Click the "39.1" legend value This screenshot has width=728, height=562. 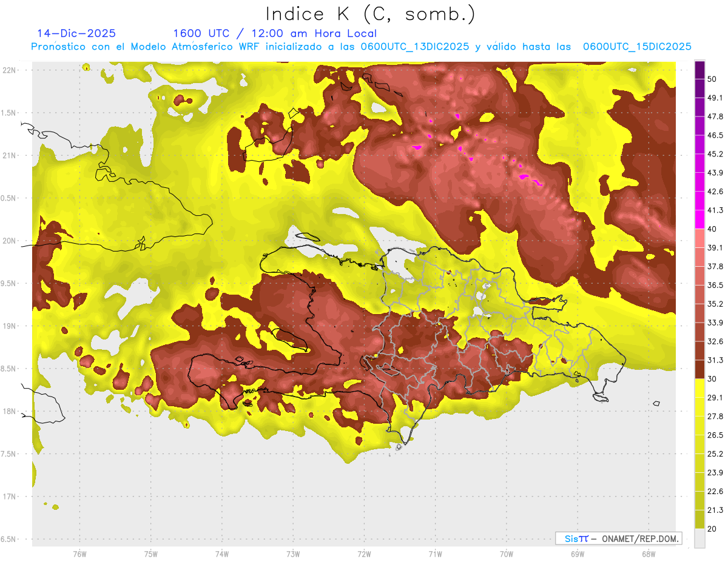click(x=715, y=248)
